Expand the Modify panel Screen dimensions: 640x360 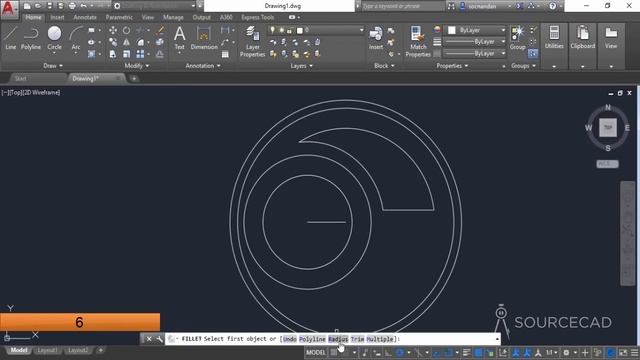(x=137, y=66)
